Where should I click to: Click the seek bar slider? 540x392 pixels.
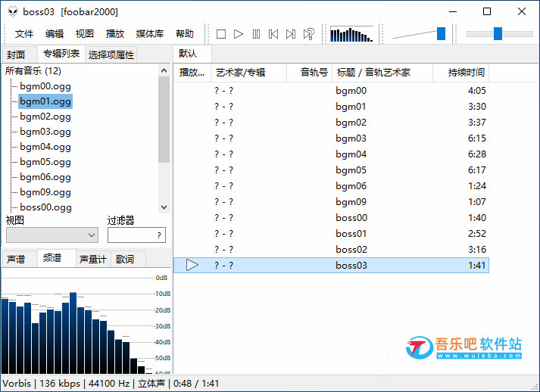[x=498, y=34]
